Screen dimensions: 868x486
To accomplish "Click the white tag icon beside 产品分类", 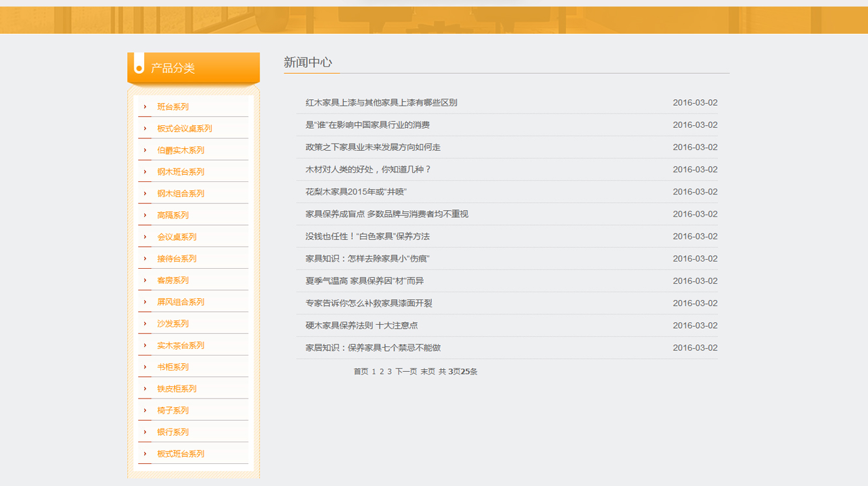I will (139, 65).
